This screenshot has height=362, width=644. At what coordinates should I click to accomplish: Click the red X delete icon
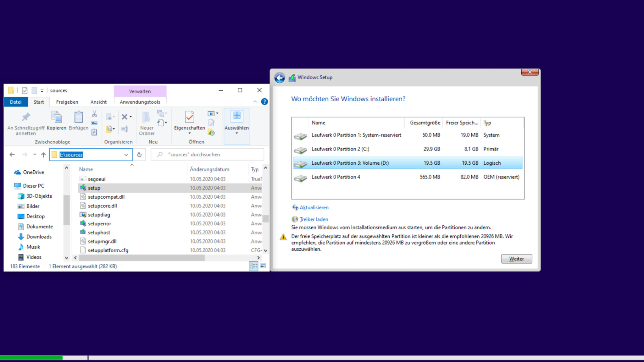click(x=125, y=117)
